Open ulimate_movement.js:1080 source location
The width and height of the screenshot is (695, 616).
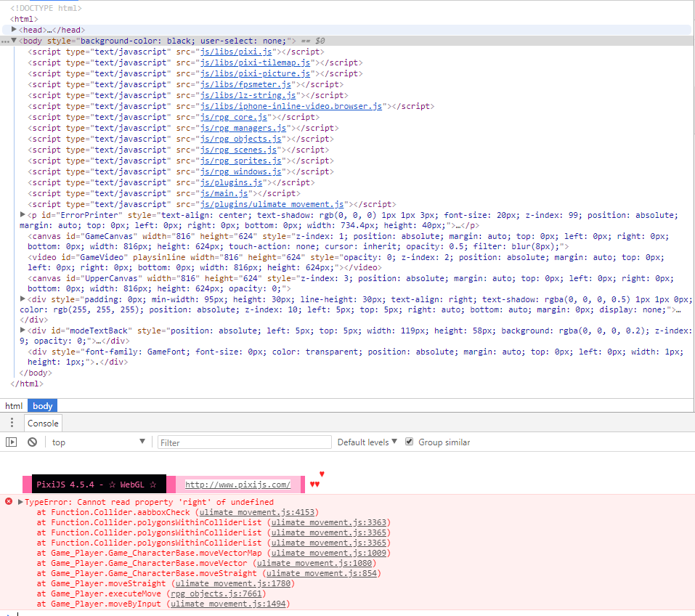[314, 563]
